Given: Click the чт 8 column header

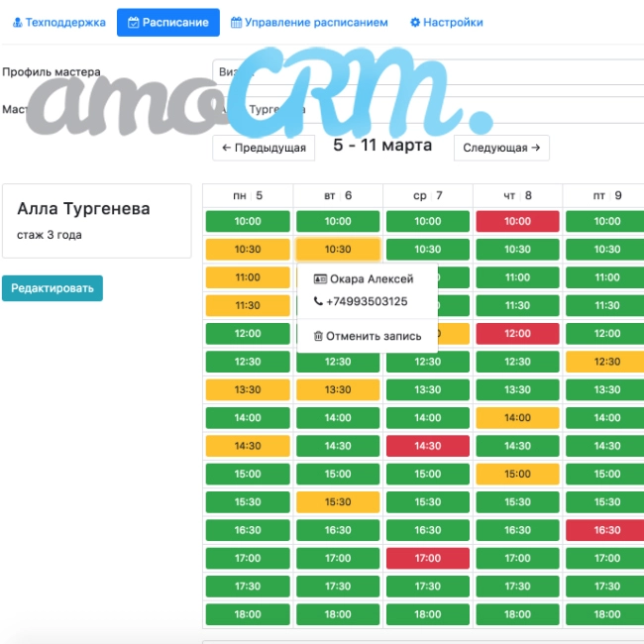Looking at the screenshot, I should (517, 196).
